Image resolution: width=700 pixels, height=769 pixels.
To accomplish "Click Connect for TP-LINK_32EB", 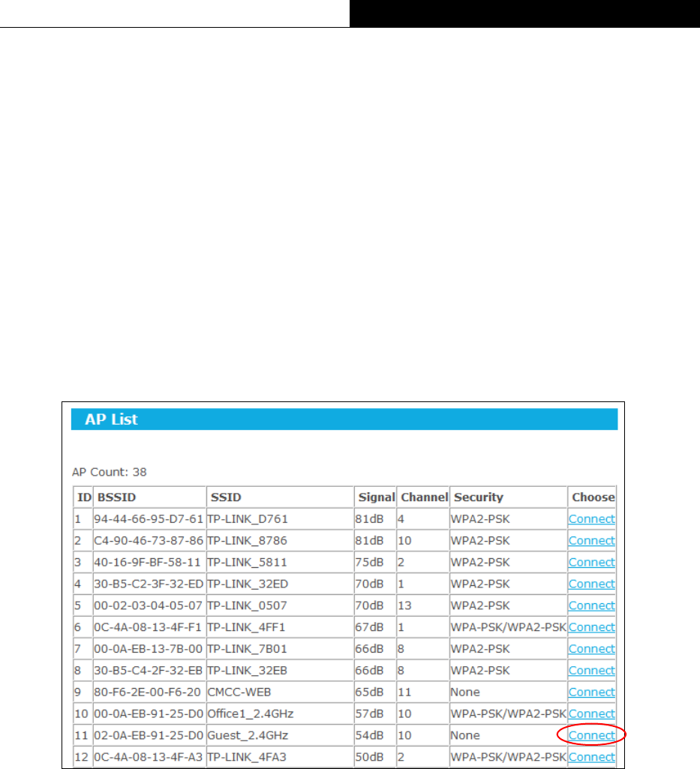I will 592,670.
